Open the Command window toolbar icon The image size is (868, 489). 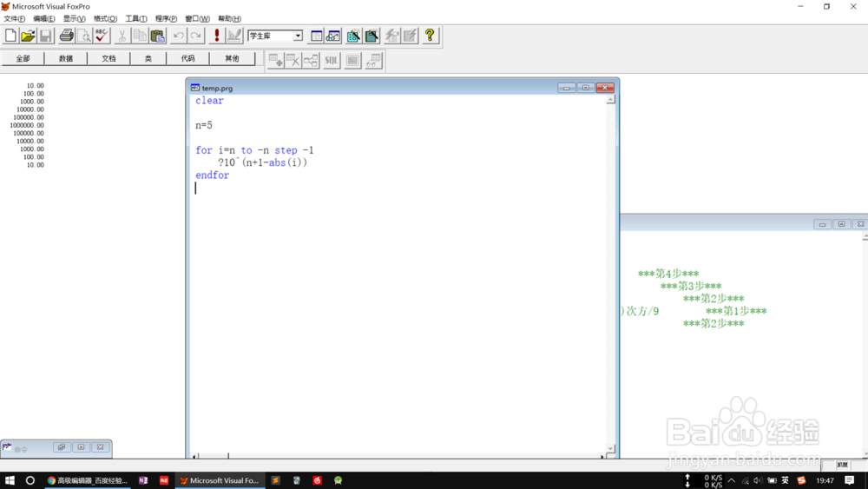point(316,36)
